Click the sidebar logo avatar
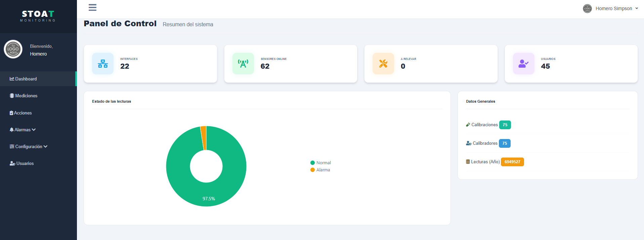The height and width of the screenshot is (240, 644). coord(13,49)
